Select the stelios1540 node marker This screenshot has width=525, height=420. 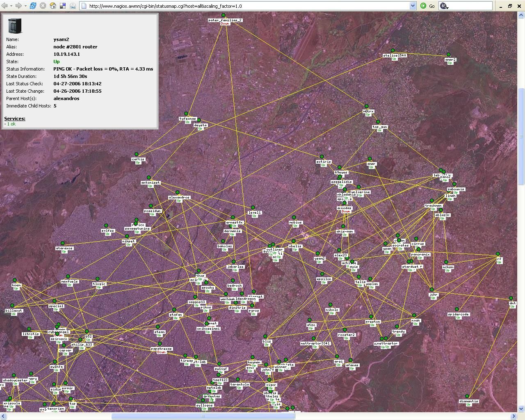pos(393,50)
